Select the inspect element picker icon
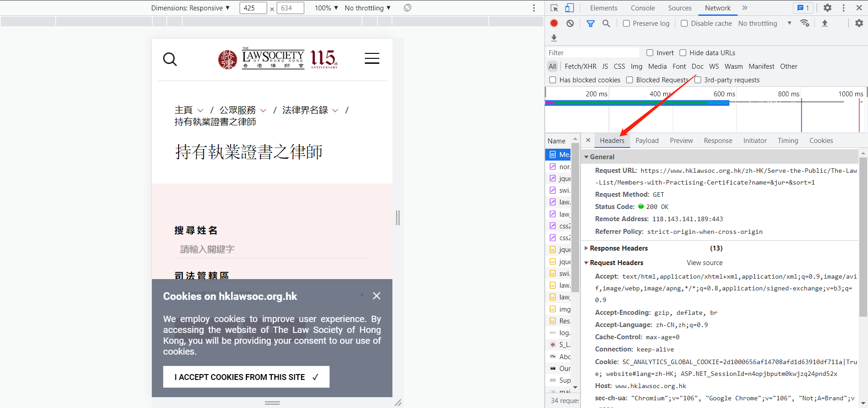Viewport: 868px width, 408px height. coord(554,8)
